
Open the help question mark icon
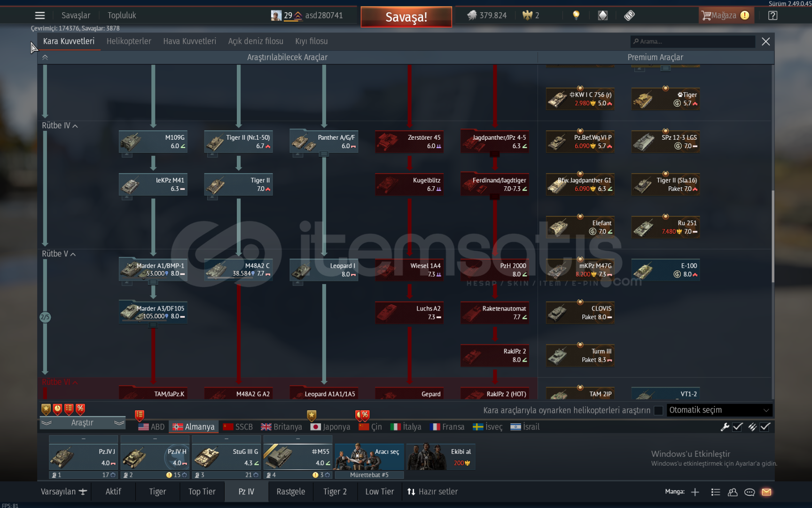[x=773, y=16]
